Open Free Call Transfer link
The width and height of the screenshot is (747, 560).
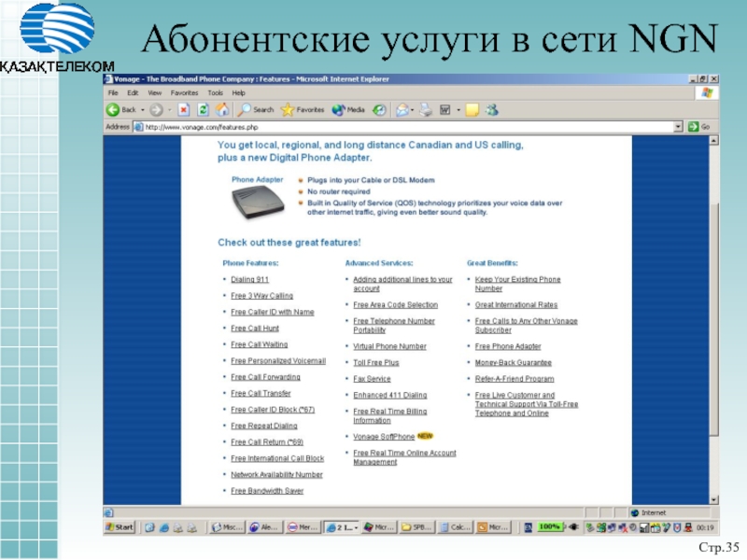tap(261, 393)
